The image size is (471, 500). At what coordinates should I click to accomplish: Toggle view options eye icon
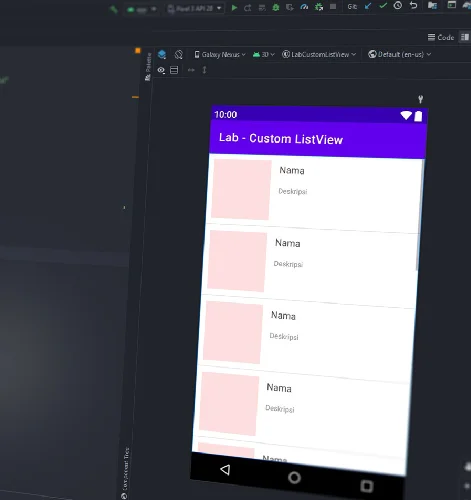(161, 70)
